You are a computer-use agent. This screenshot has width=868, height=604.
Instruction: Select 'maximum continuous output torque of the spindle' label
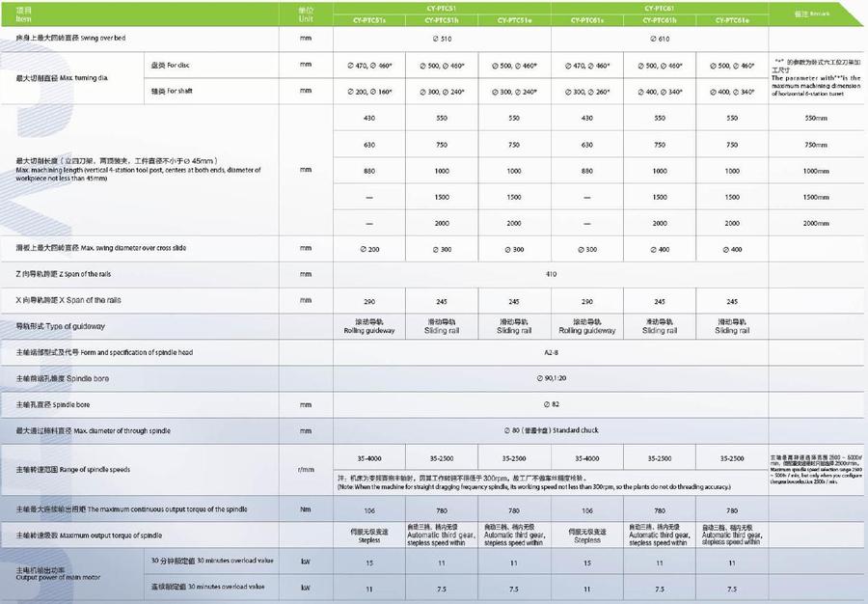coord(132,509)
